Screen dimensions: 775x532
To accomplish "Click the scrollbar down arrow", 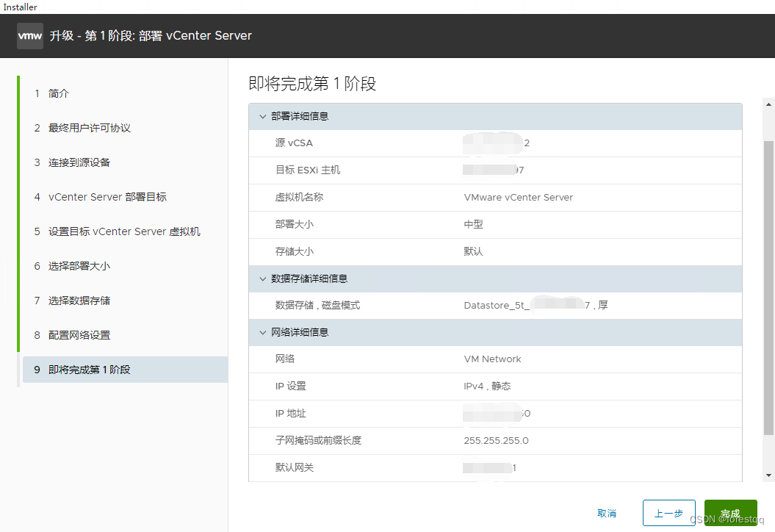I will click(x=768, y=475).
